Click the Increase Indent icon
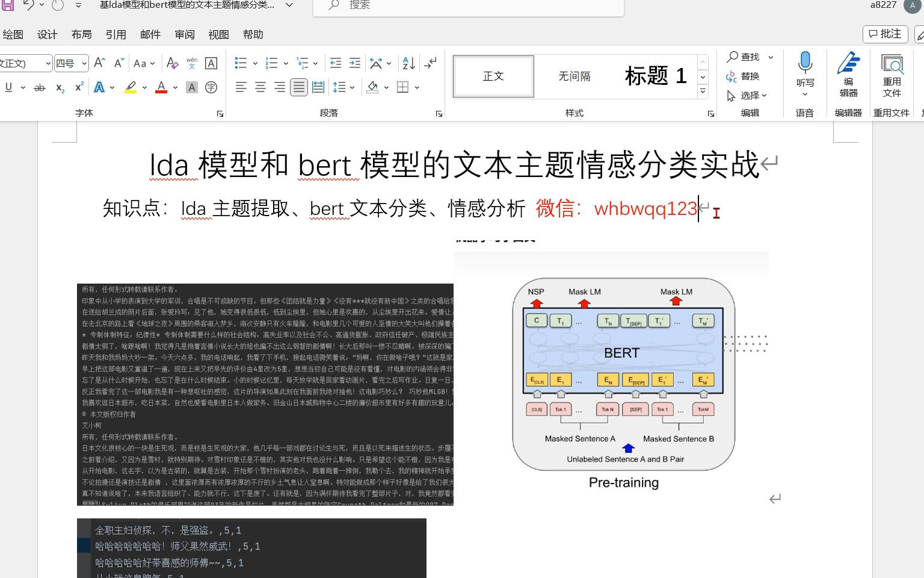The height and width of the screenshot is (578, 924). [x=355, y=63]
